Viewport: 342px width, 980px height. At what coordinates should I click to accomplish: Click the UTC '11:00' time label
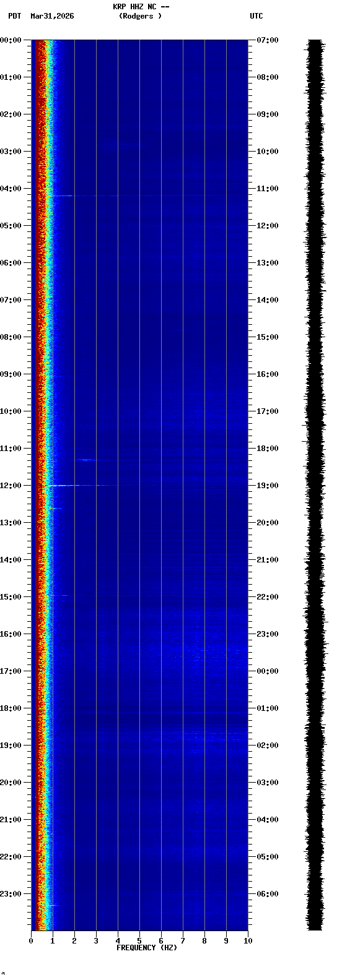(x=268, y=189)
